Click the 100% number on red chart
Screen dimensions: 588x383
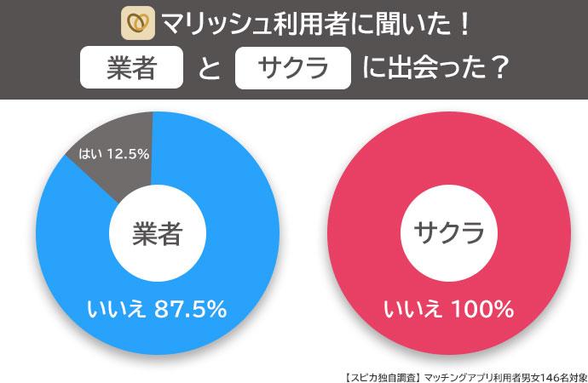pyautogui.click(x=482, y=309)
